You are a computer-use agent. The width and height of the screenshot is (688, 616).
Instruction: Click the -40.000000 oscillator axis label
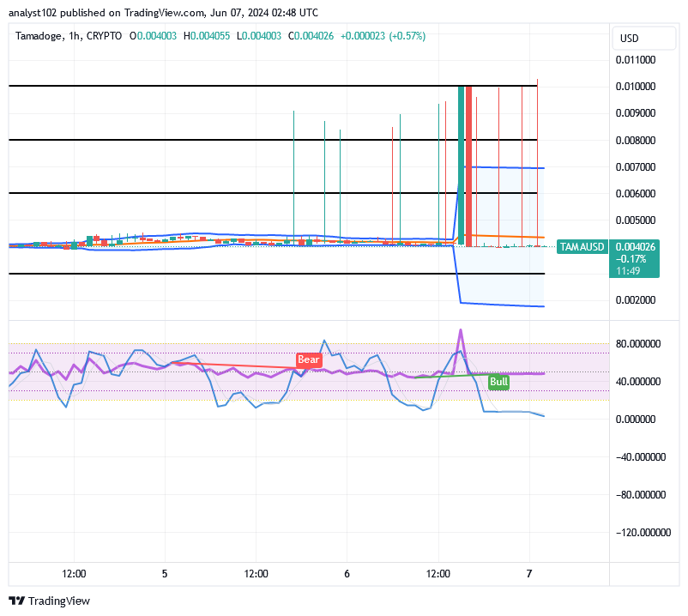point(641,457)
